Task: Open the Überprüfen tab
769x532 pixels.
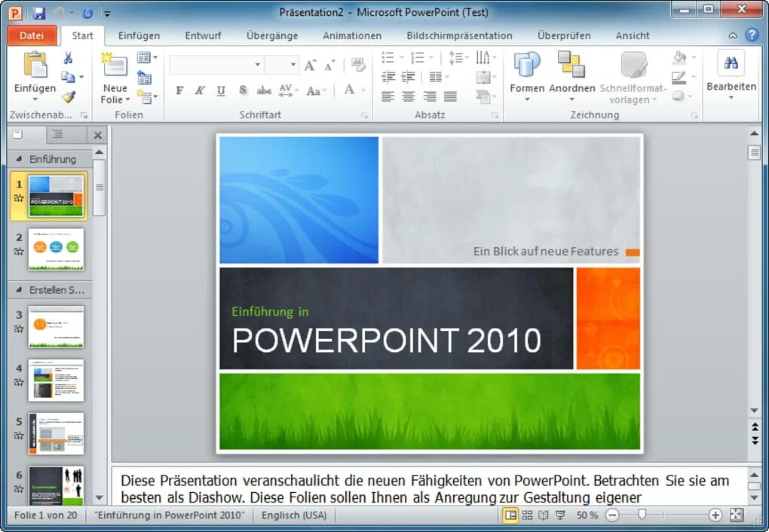Action: click(564, 36)
